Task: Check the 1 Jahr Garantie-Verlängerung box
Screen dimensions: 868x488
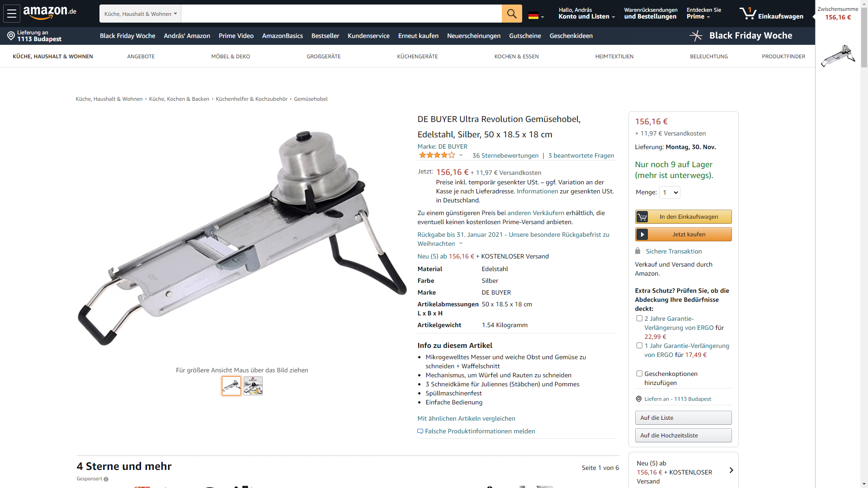Action: coord(639,346)
